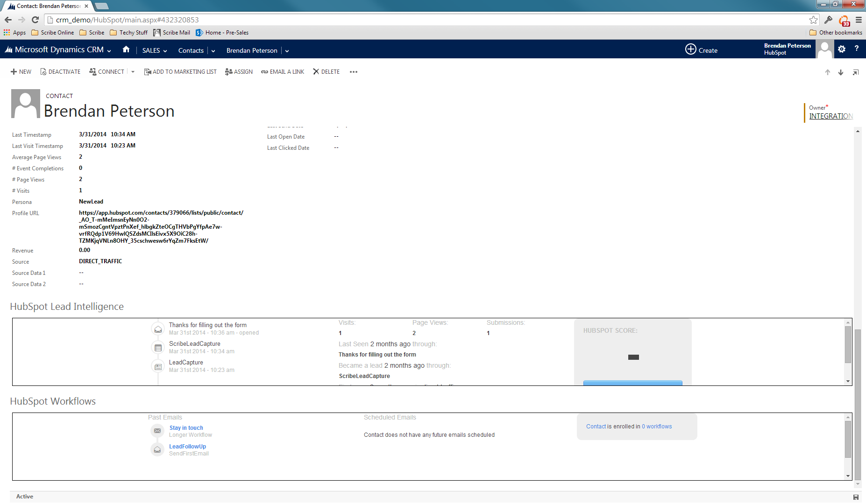Open the Stay in touch email link

click(186, 428)
